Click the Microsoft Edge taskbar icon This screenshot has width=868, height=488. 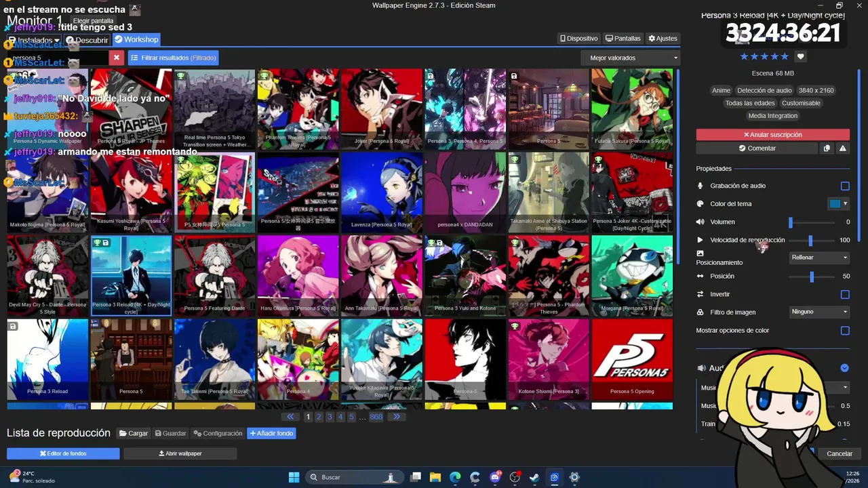(x=455, y=477)
